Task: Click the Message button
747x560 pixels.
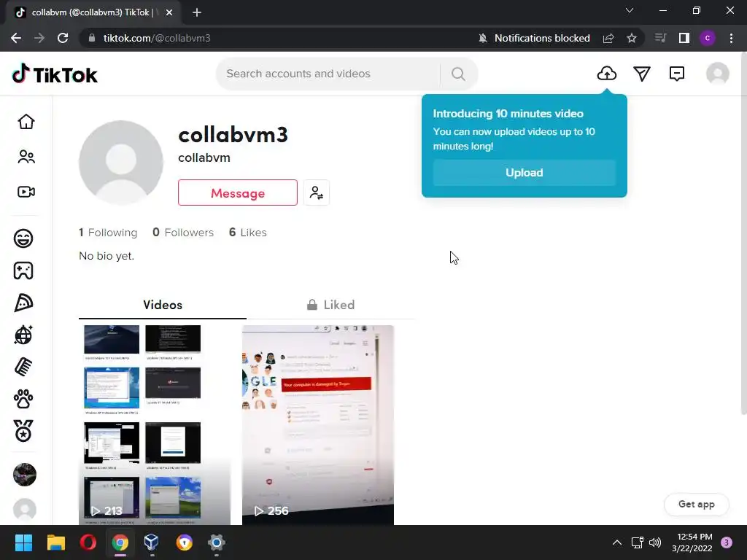Action: [238, 192]
